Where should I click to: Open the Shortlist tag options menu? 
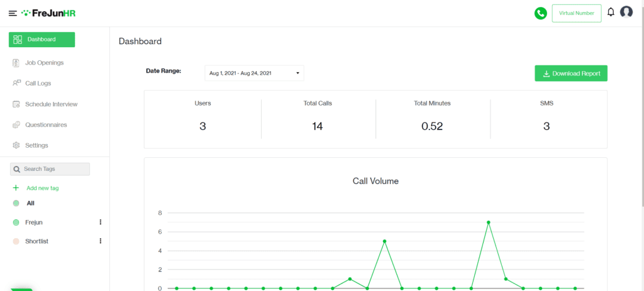(x=100, y=241)
